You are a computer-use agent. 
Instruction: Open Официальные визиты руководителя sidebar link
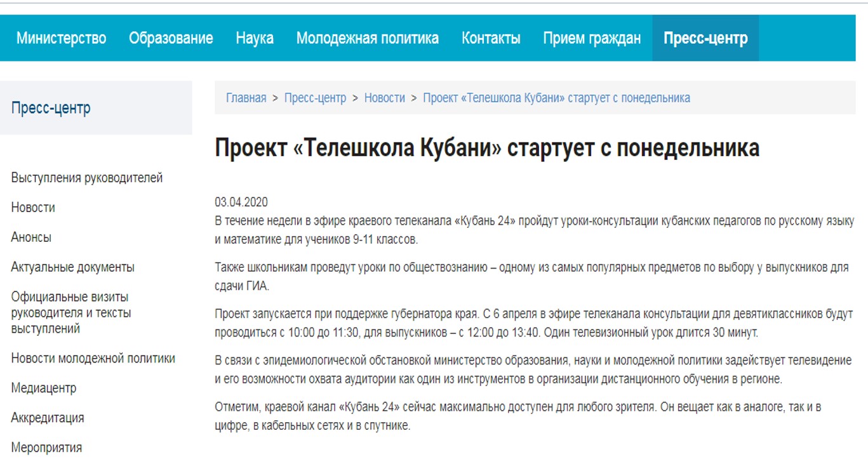point(71,313)
